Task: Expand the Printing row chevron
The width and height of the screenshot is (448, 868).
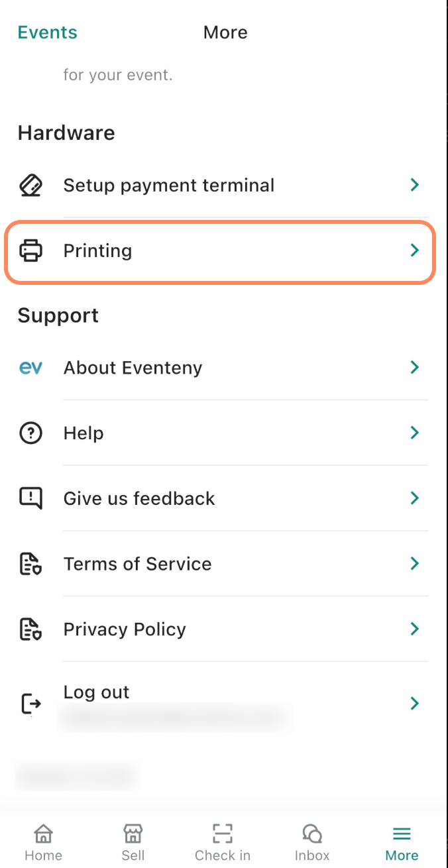Action: click(x=414, y=250)
